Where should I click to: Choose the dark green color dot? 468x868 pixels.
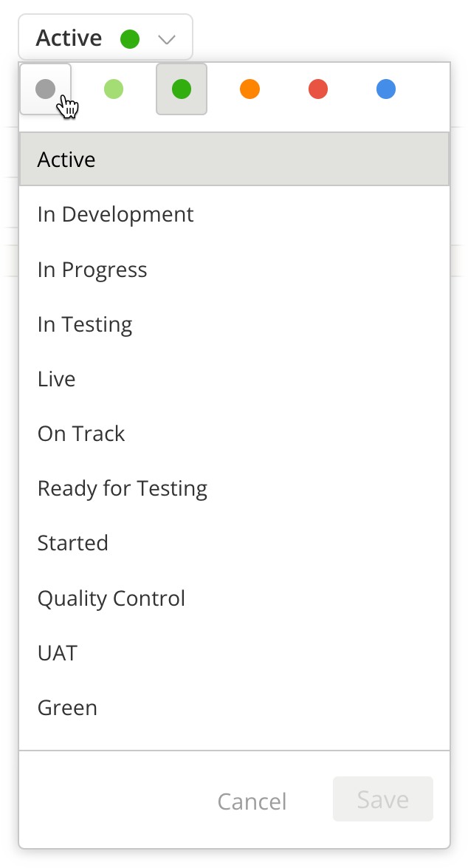pyautogui.click(x=182, y=89)
